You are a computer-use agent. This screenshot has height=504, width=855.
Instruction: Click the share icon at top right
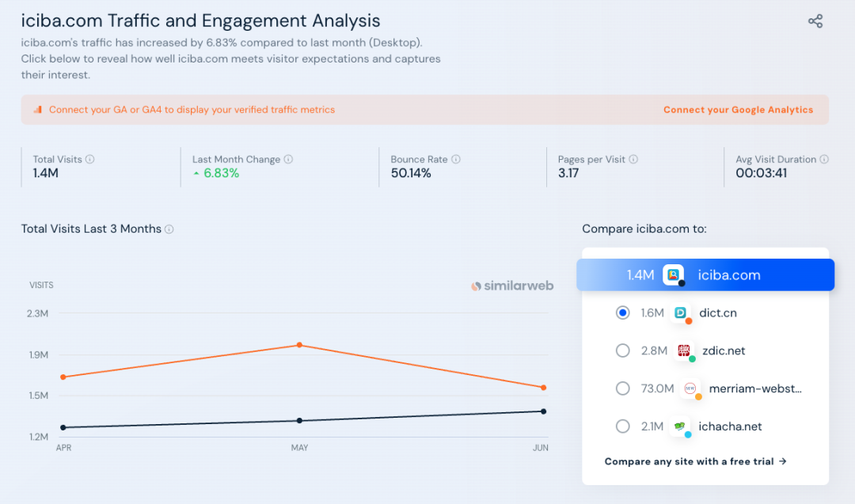(815, 21)
